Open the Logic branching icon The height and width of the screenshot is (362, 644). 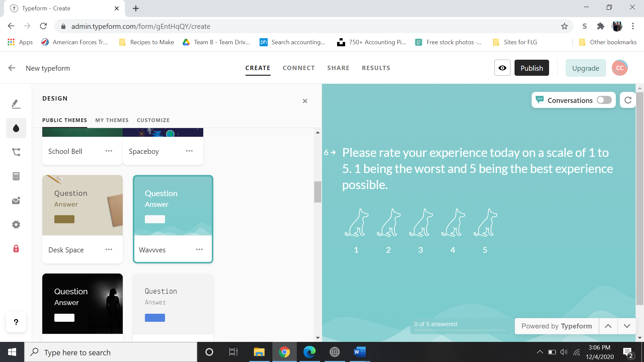click(x=16, y=152)
